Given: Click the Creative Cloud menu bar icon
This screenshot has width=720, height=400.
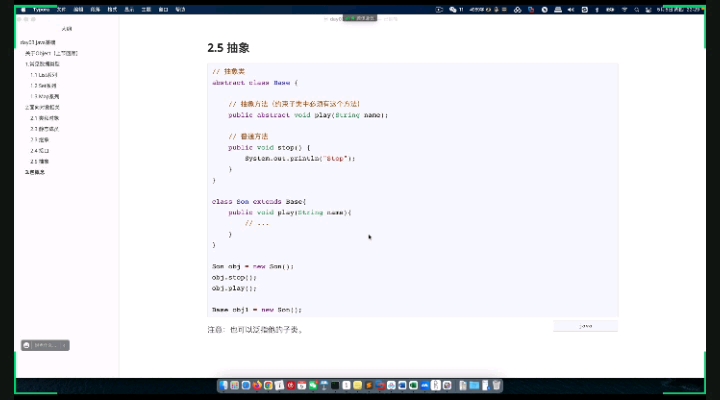Looking at the screenshot, I should pyautogui.click(x=518, y=9).
